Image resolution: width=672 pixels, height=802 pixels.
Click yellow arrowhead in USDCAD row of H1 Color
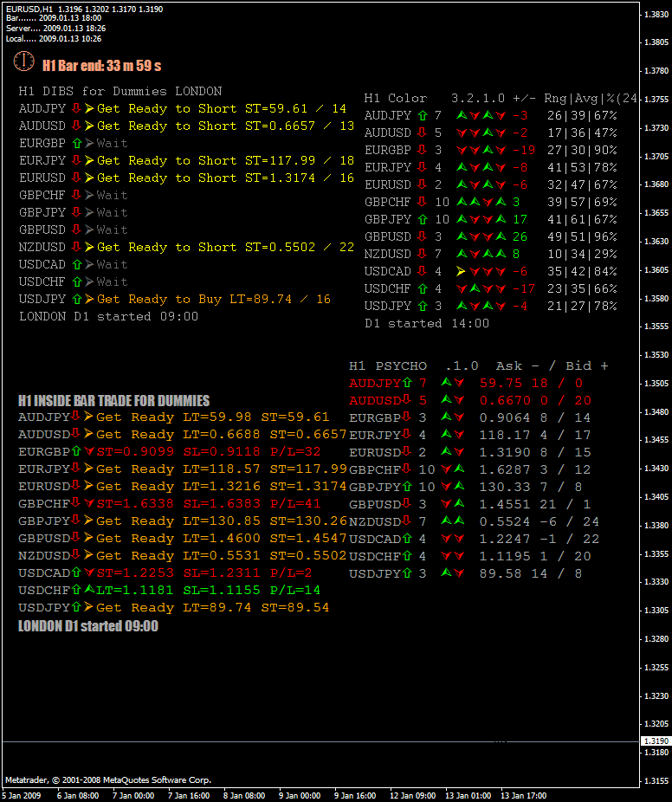(461, 271)
